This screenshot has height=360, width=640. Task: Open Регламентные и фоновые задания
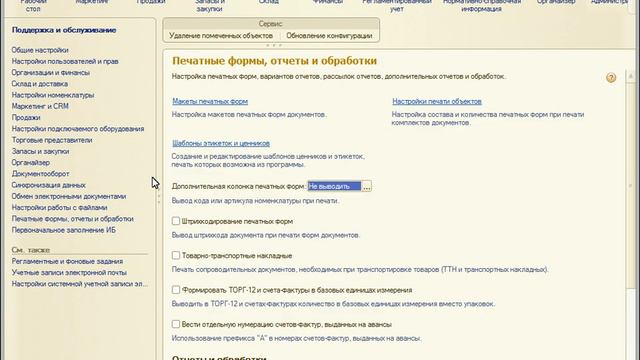coord(67,261)
